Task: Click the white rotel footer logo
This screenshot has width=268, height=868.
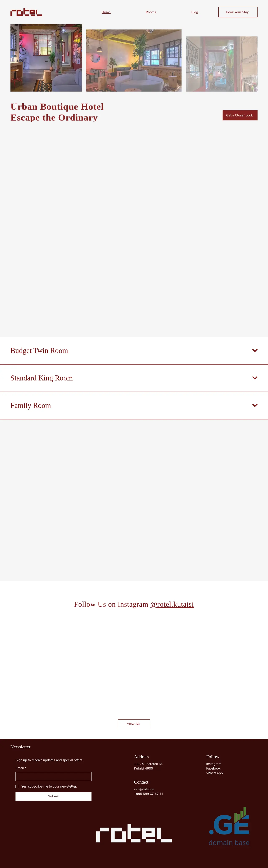Action: (134, 833)
